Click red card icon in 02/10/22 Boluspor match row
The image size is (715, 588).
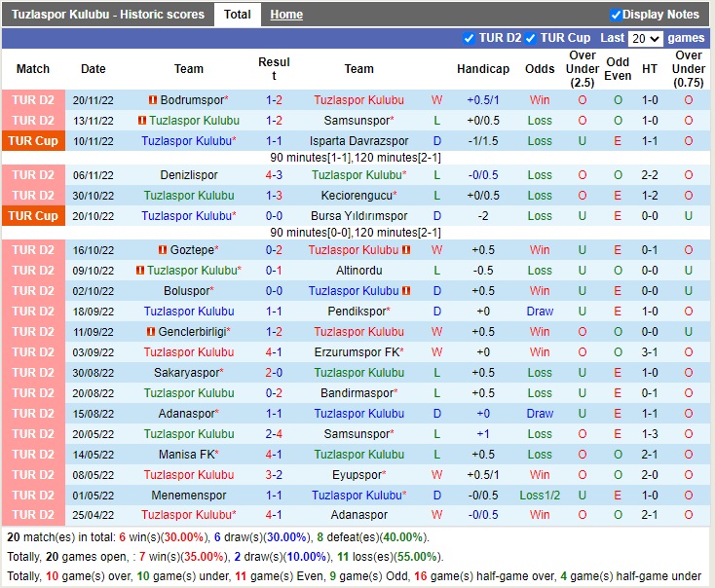point(406,291)
